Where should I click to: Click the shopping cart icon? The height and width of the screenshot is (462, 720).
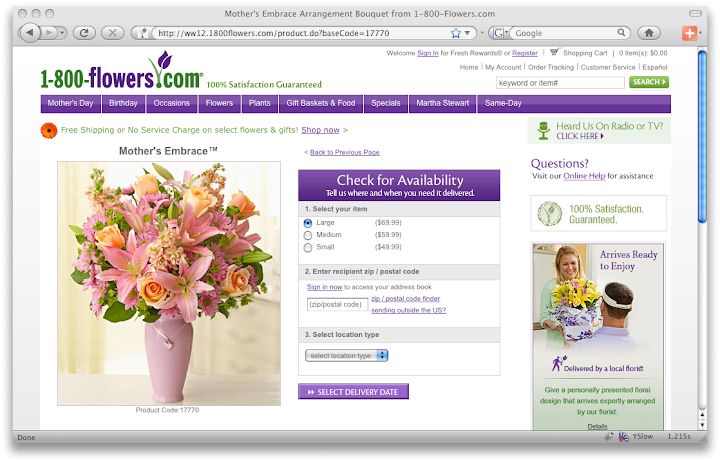coord(555,52)
